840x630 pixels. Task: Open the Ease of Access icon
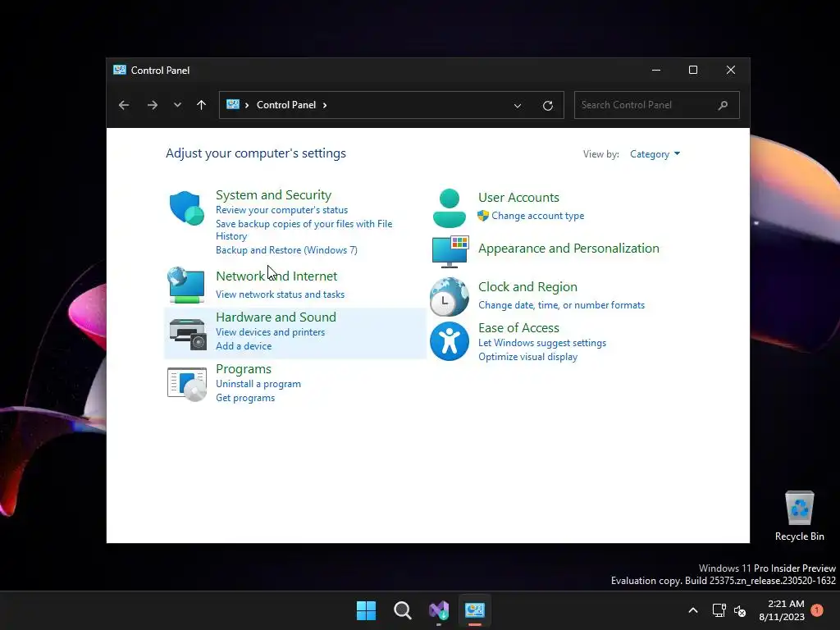click(x=449, y=341)
